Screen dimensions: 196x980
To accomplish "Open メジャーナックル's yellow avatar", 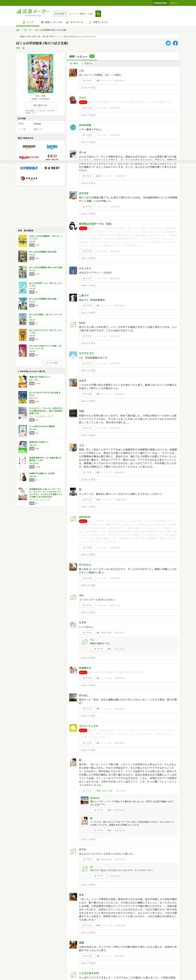I will pyautogui.click(x=73, y=728).
